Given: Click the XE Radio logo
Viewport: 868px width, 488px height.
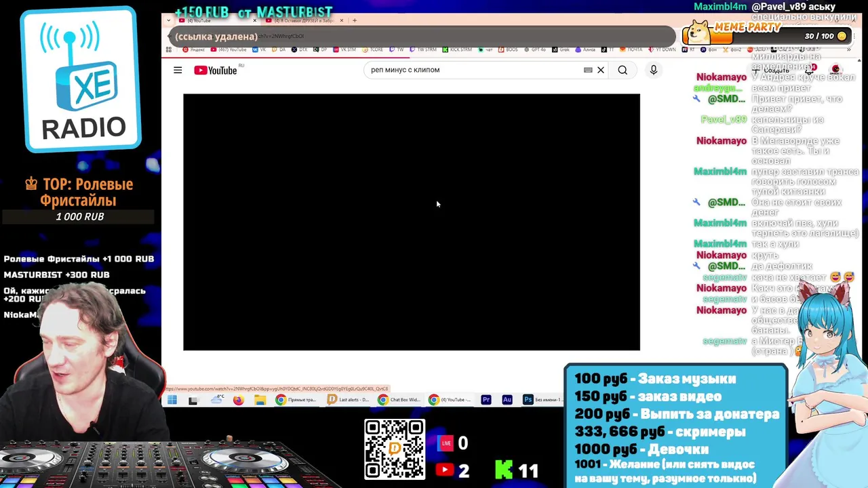Looking at the screenshot, I should 82,79.
